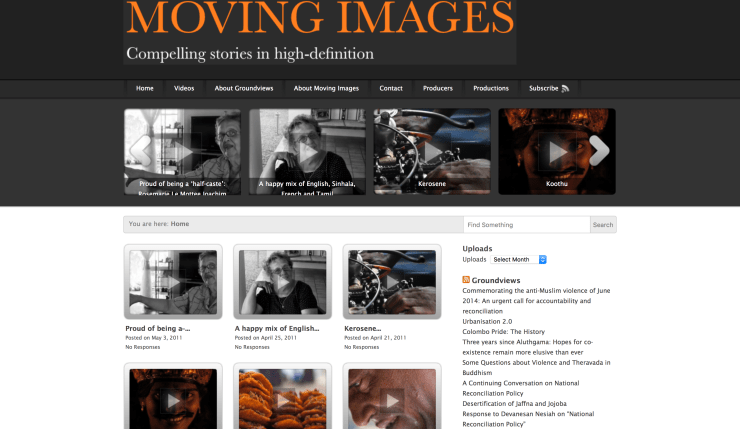This screenshot has width=740, height=429.
Task: Open 'Three years since Aluthgama' article
Action: pos(528,347)
